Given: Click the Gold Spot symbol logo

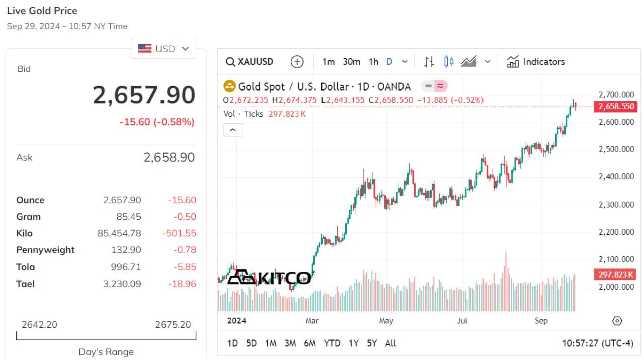Looking at the screenshot, I should tap(229, 86).
